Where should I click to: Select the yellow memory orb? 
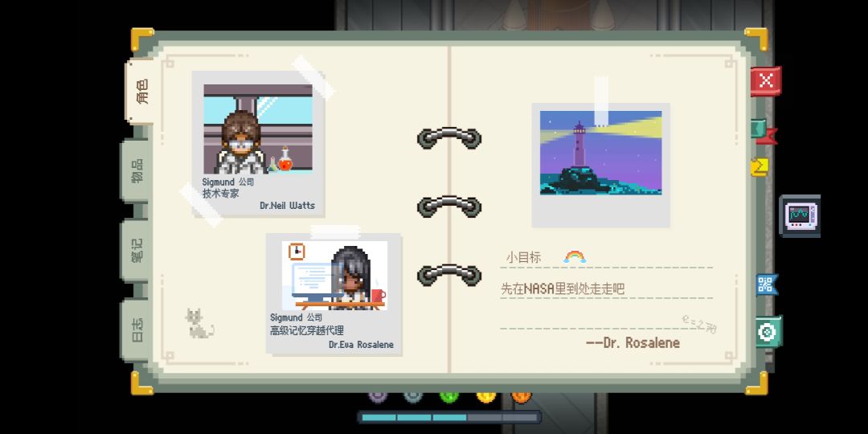486,396
